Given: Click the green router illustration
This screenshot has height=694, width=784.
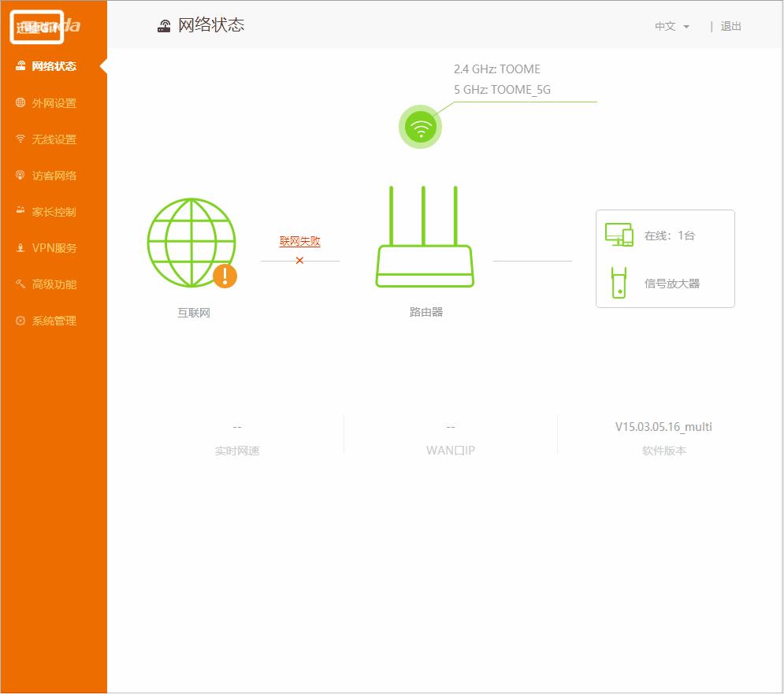Looking at the screenshot, I should click(x=424, y=236).
